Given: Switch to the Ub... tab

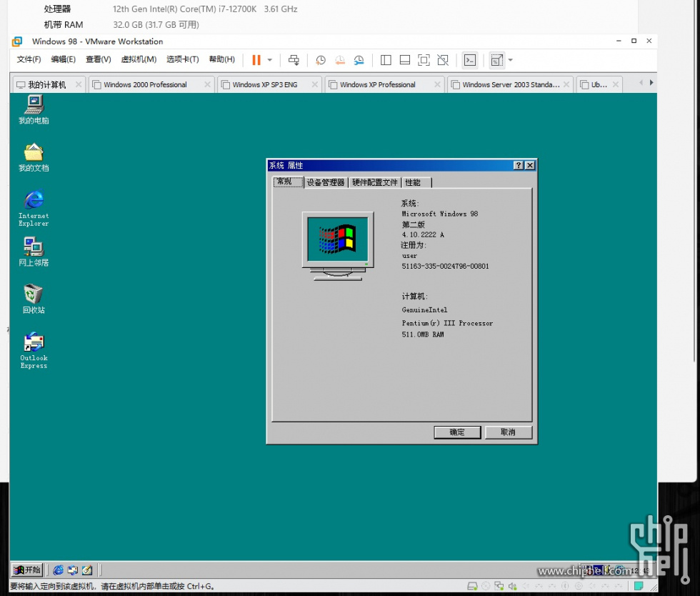Looking at the screenshot, I should tap(599, 84).
